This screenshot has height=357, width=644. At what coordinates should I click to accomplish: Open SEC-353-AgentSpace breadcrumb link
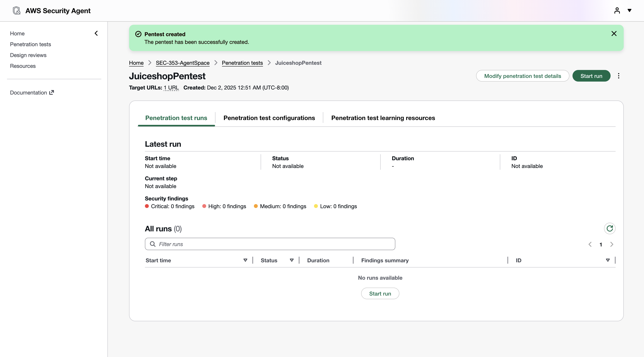tap(183, 63)
